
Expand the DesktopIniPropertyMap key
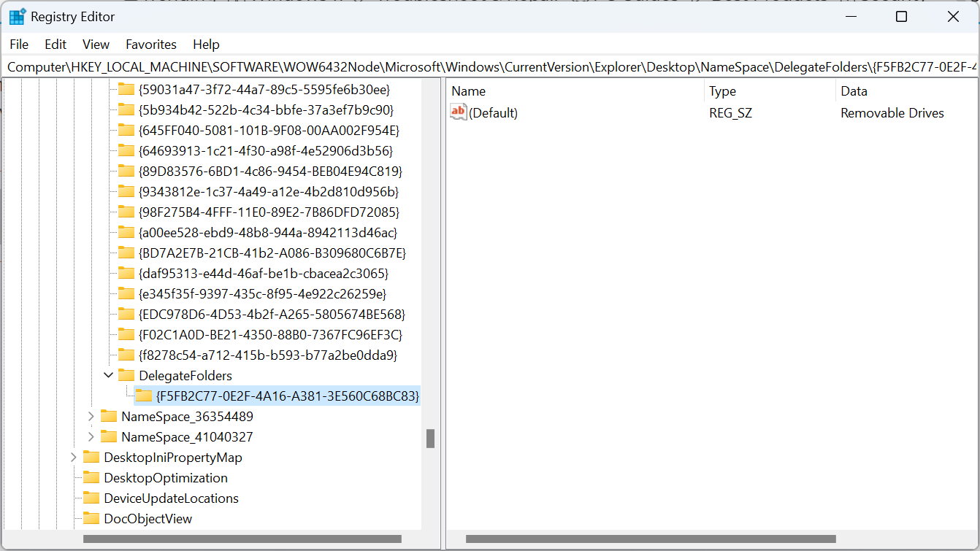point(74,458)
